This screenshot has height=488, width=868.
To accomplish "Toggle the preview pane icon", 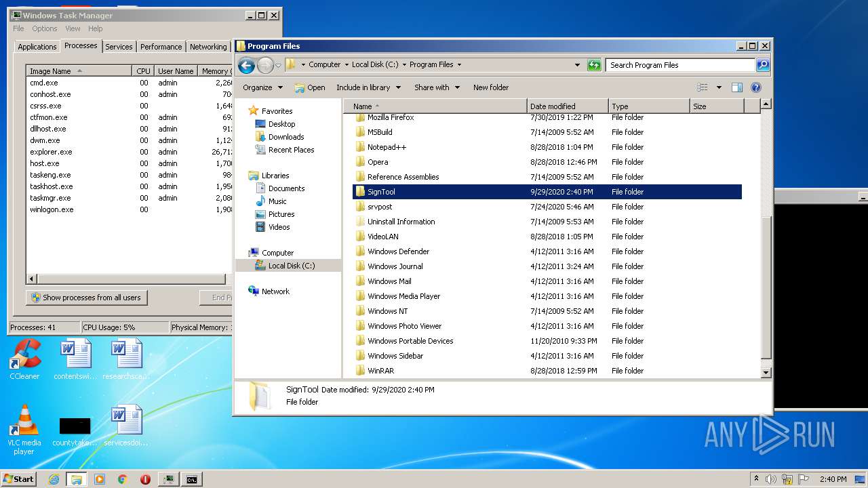I will 737,87.
